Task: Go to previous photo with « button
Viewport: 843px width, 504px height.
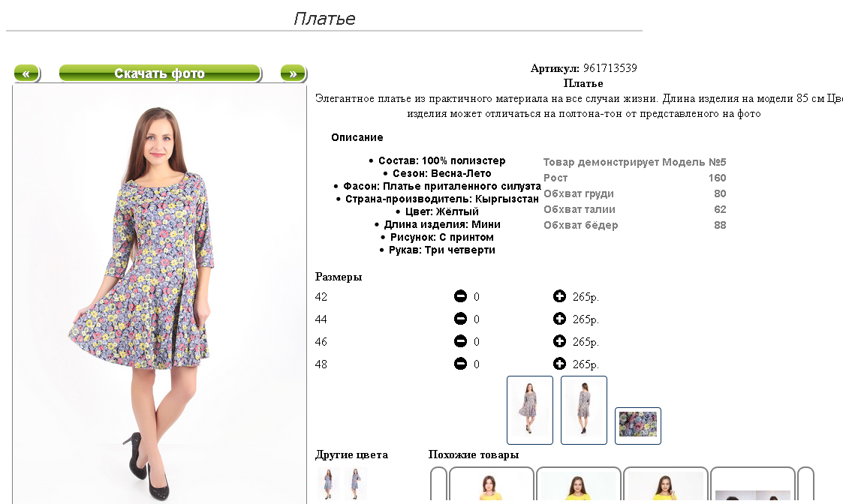Action: [26, 73]
